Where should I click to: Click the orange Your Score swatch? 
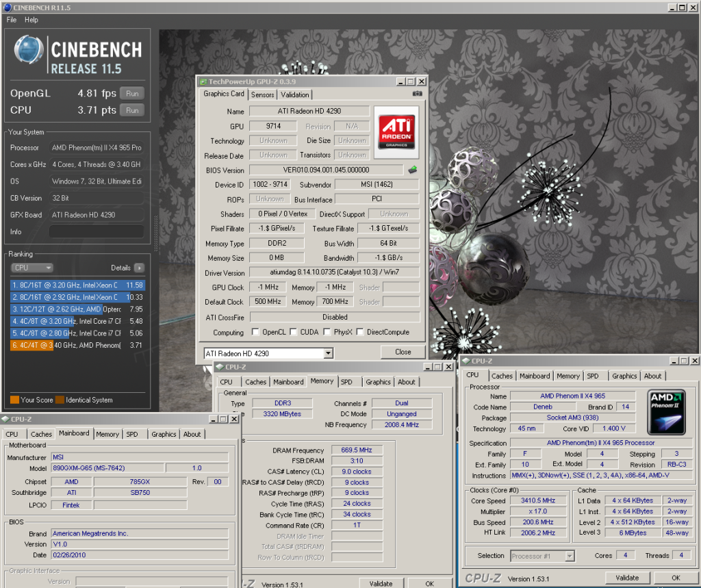14,400
